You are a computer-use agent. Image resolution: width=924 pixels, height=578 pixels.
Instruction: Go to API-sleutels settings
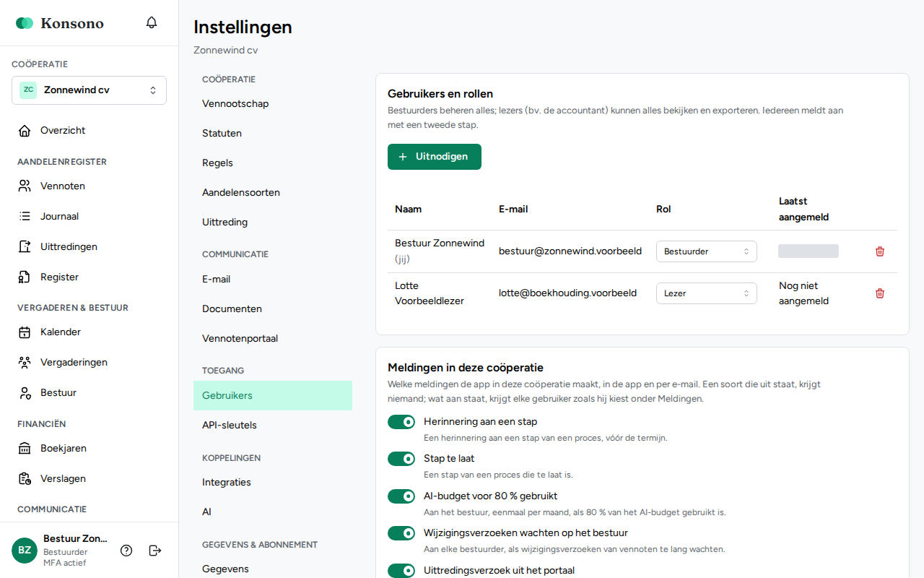[273, 426]
